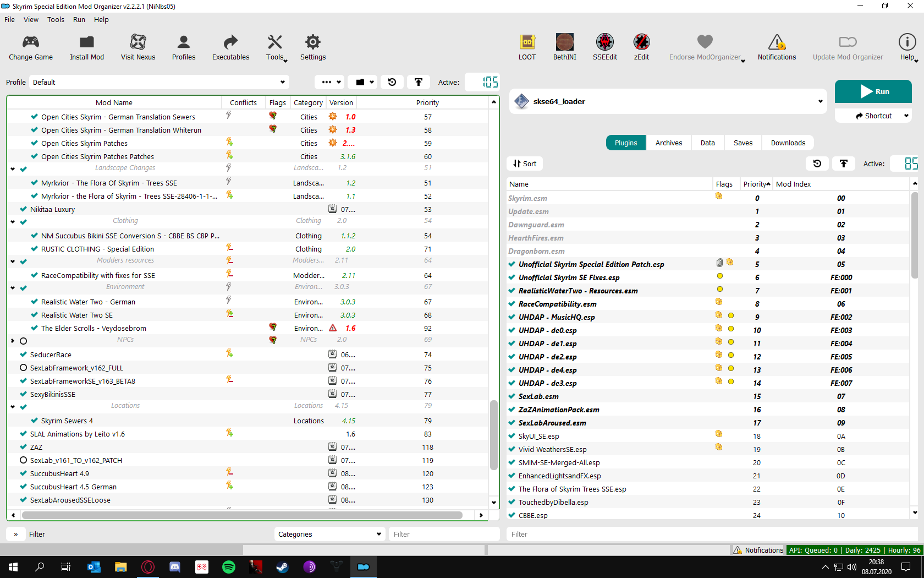Click the plugin list create backup icon
Screen dimensions: 924x578
844,163
